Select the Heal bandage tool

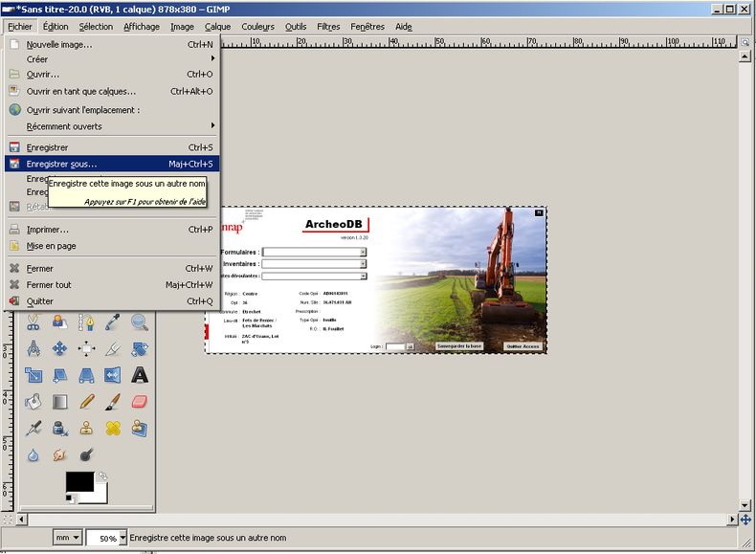tap(113, 428)
